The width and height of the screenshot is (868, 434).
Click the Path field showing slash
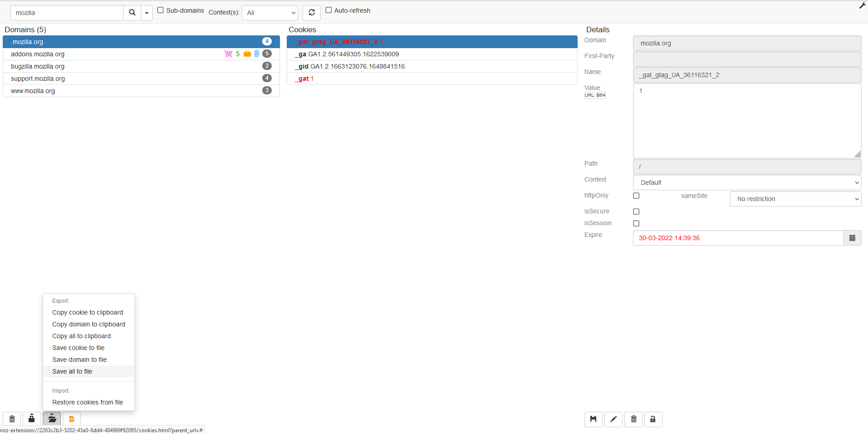[747, 167]
